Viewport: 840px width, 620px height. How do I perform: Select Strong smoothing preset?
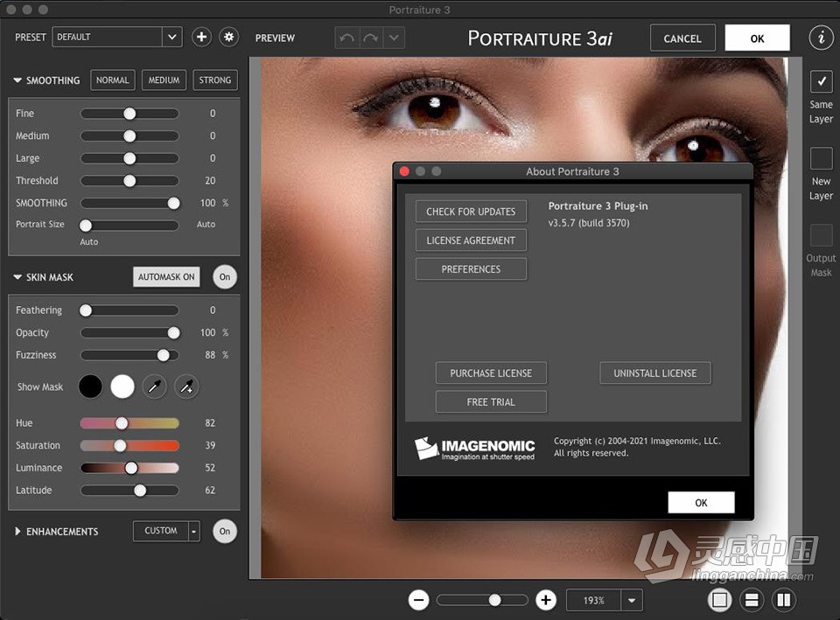215,80
